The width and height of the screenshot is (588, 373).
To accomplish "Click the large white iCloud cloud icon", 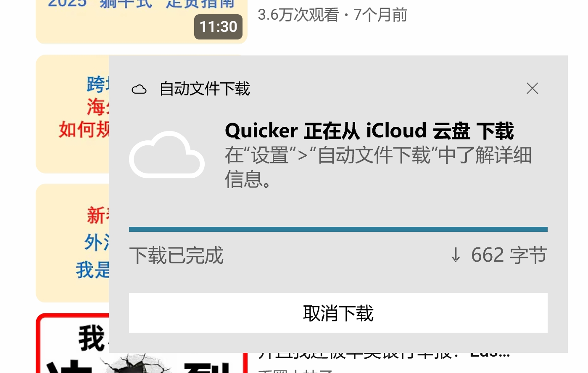I will pos(167,155).
